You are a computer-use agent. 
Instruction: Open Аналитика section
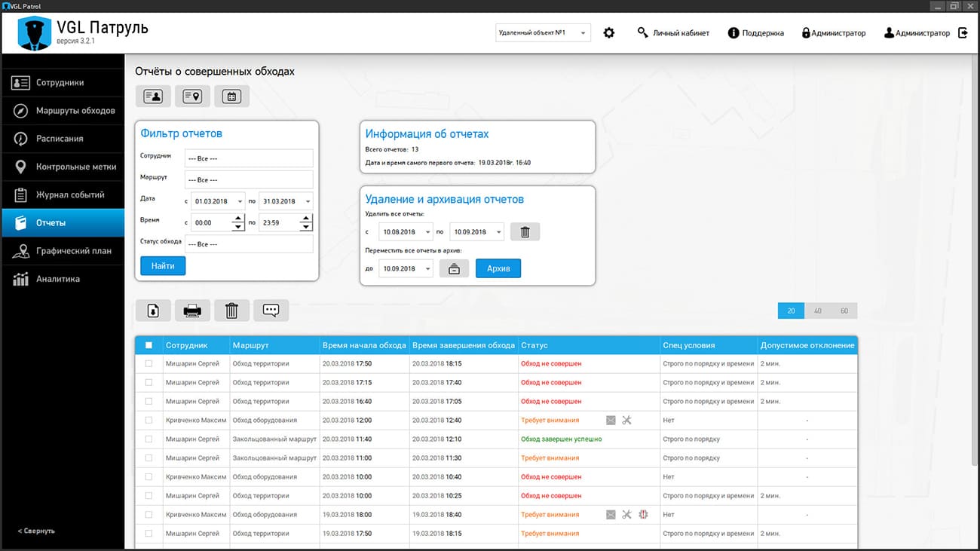pos(63,279)
